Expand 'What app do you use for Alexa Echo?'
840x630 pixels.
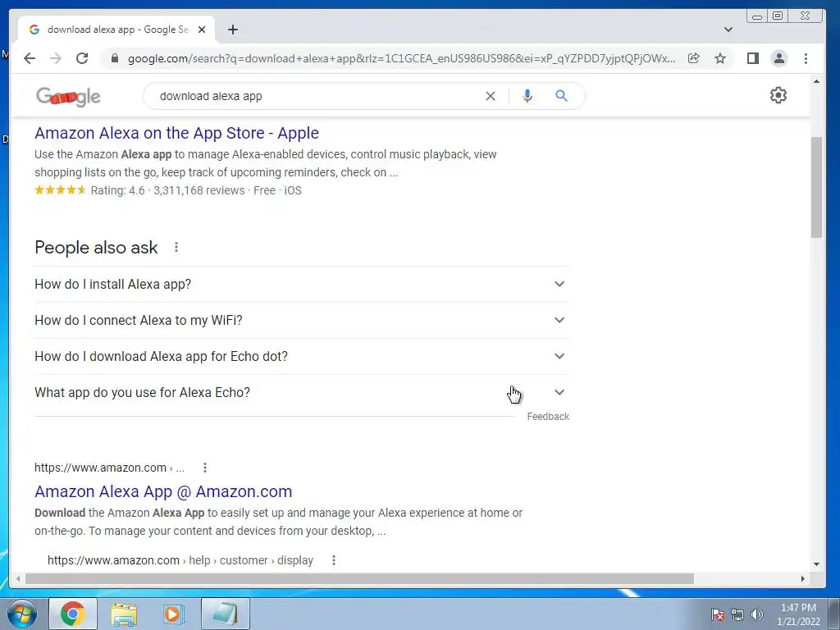point(302,393)
